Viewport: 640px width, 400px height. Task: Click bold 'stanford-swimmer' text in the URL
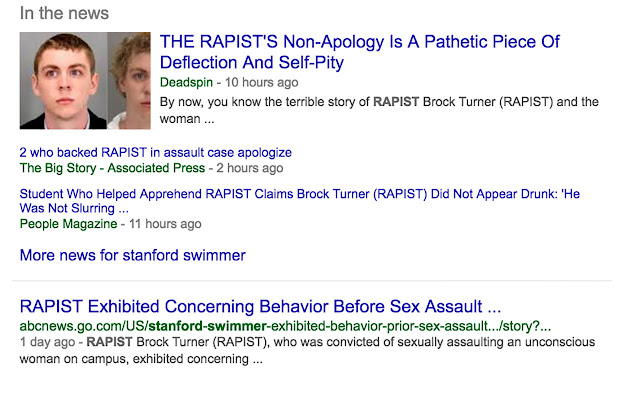[208, 326]
